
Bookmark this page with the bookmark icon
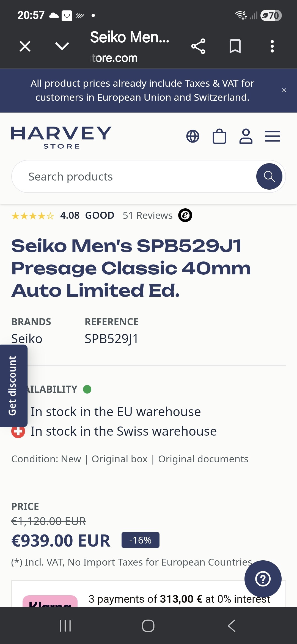(x=235, y=46)
